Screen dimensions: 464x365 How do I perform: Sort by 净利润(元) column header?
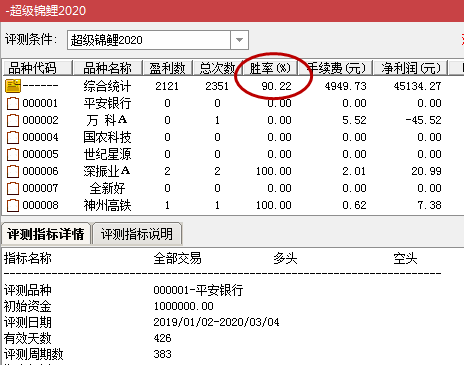pyautogui.click(x=411, y=68)
